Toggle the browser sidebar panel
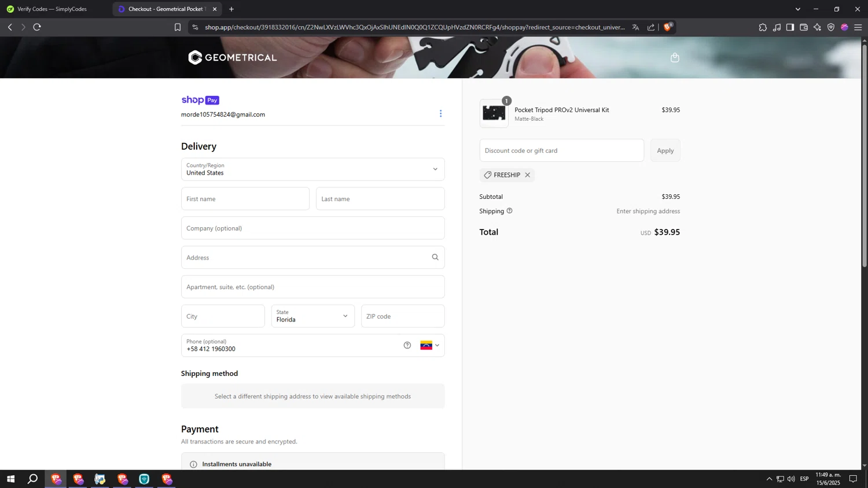The height and width of the screenshot is (488, 868). tap(790, 27)
